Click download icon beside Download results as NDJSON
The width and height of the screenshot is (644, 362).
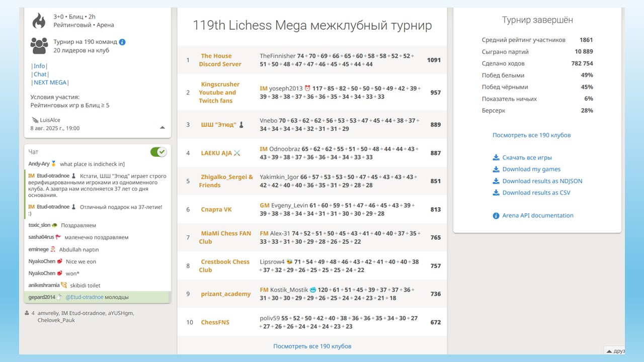tap(496, 181)
